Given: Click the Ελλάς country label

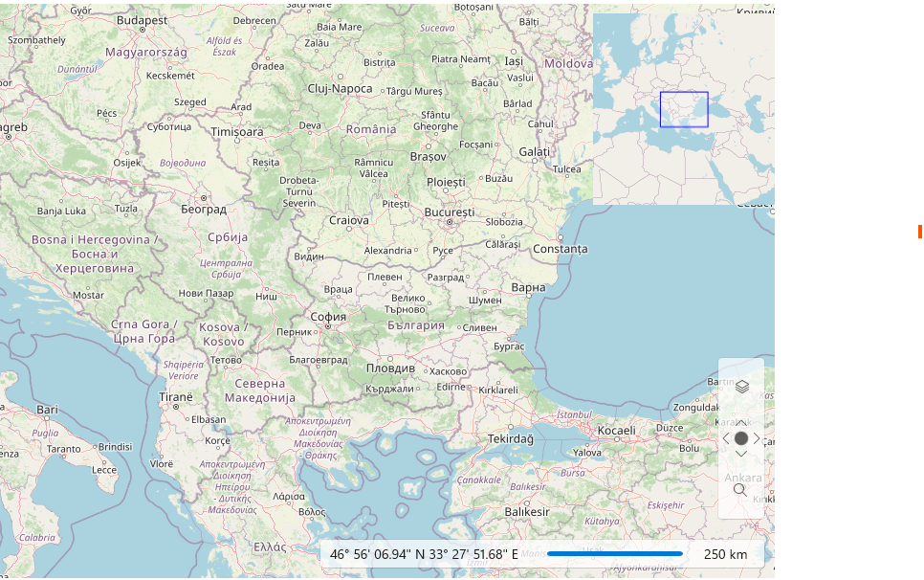Looking at the screenshot, I should point(270,547).
